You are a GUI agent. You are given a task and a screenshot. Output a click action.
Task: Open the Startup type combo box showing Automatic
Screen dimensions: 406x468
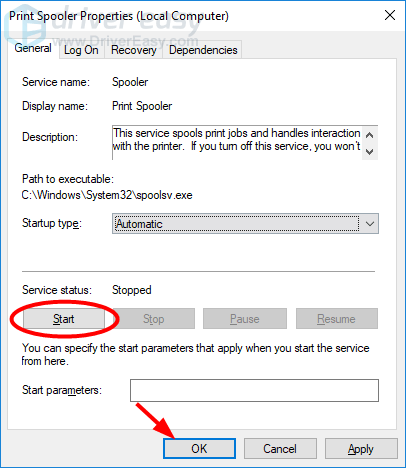tap(245, 224)
